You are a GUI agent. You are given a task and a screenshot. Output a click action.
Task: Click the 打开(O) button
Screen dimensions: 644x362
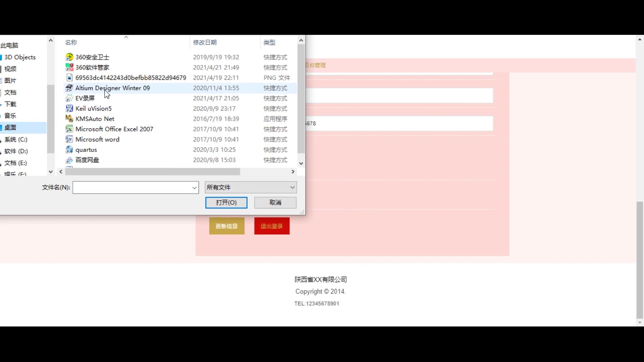tap(226, 202)
